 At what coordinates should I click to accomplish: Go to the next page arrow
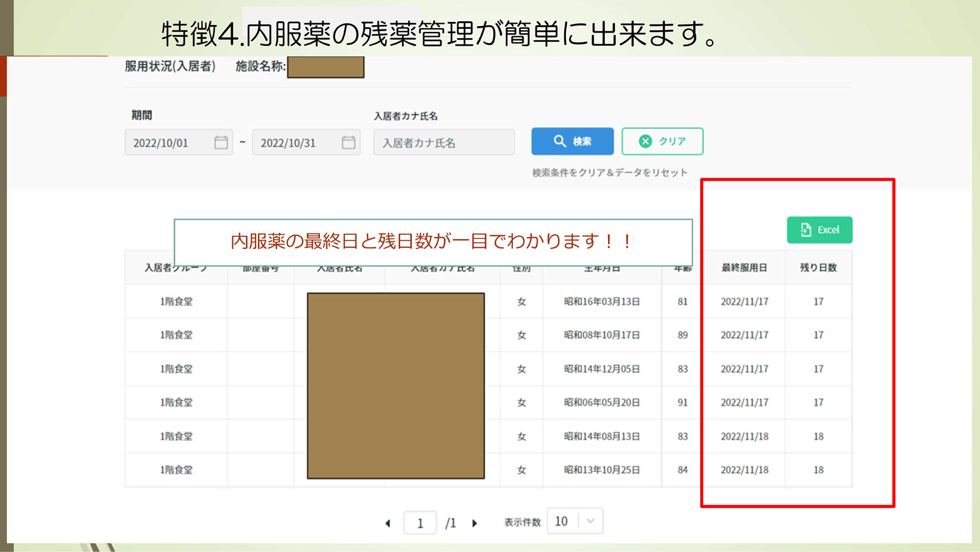point(475,523)
